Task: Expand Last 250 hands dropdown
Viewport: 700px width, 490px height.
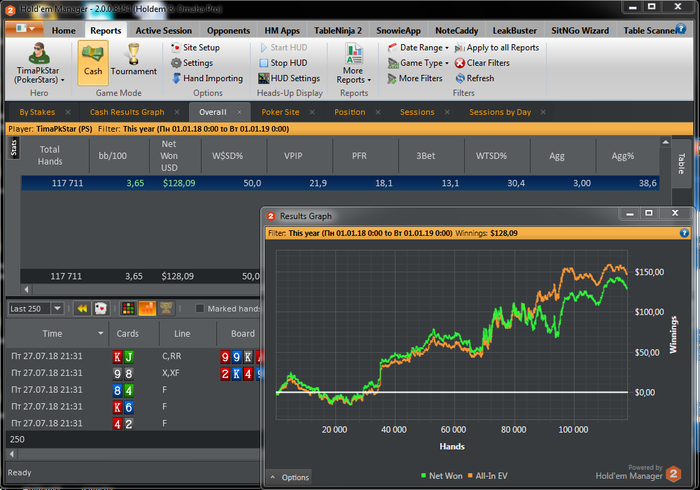Action: (58, 308)
